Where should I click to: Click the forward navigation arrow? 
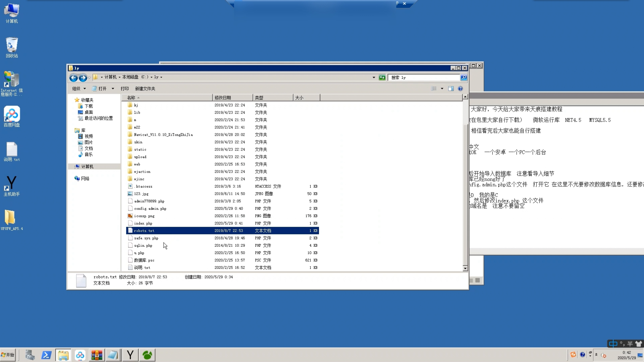[x=83, y=78]
